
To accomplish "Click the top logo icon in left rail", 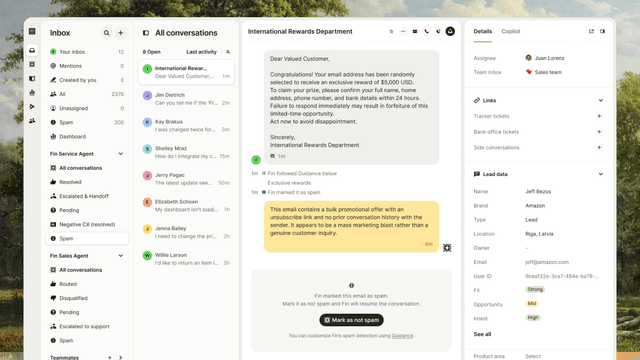I will pyautogui.click(x=32, y=31).
